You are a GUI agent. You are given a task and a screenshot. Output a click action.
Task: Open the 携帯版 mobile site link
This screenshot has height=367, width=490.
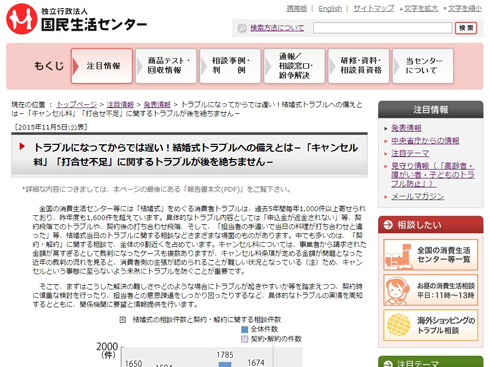[297, 9]
